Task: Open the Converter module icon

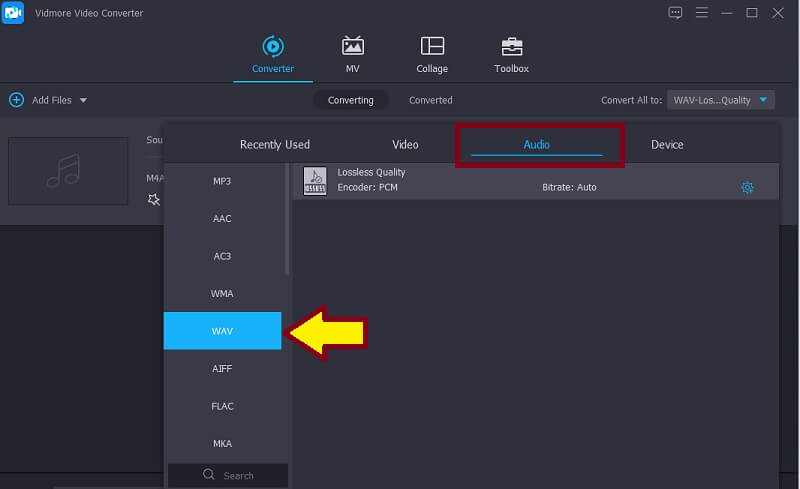Action: (x=272, y=47)
